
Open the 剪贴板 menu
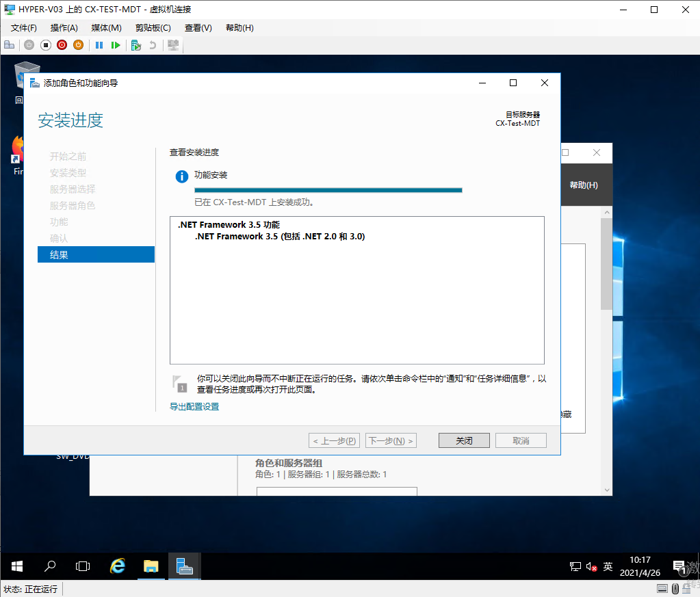pyautogui.click(x=152, y=27)
